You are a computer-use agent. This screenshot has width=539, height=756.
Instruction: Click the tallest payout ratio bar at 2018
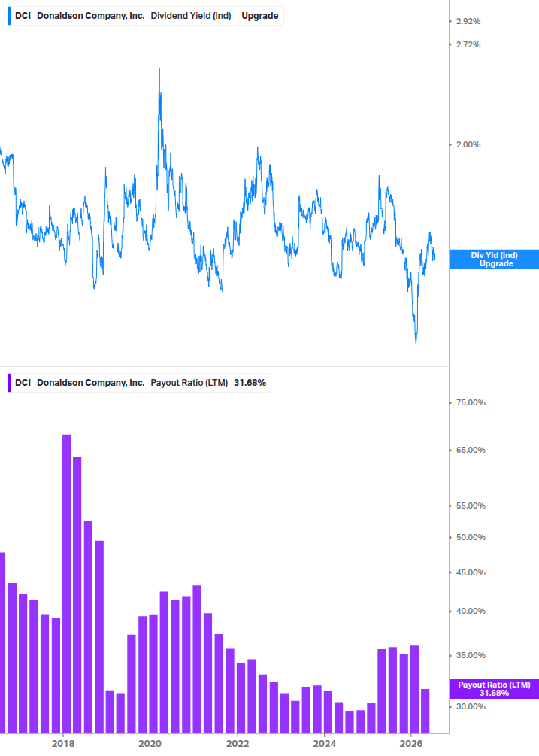tap(66, 584)
